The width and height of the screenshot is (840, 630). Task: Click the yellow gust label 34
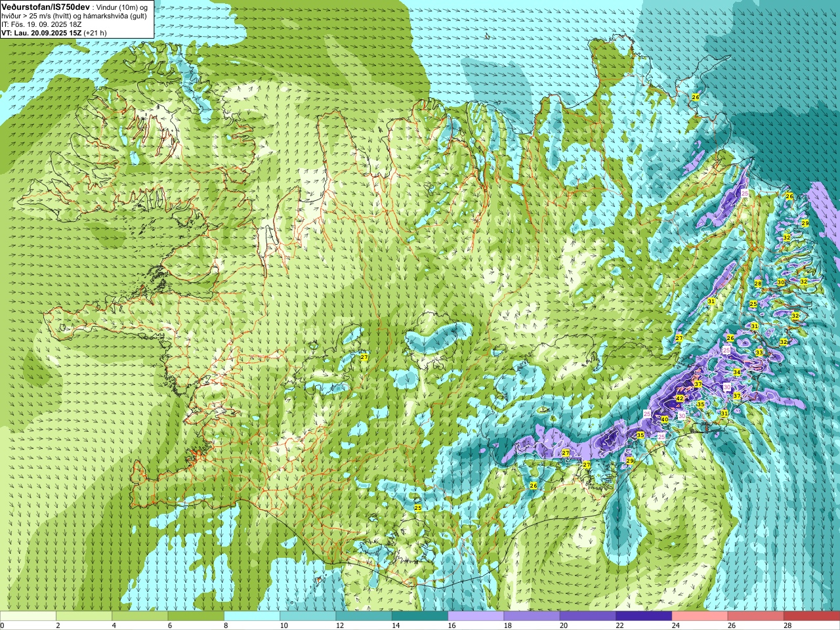coord(737,372)
